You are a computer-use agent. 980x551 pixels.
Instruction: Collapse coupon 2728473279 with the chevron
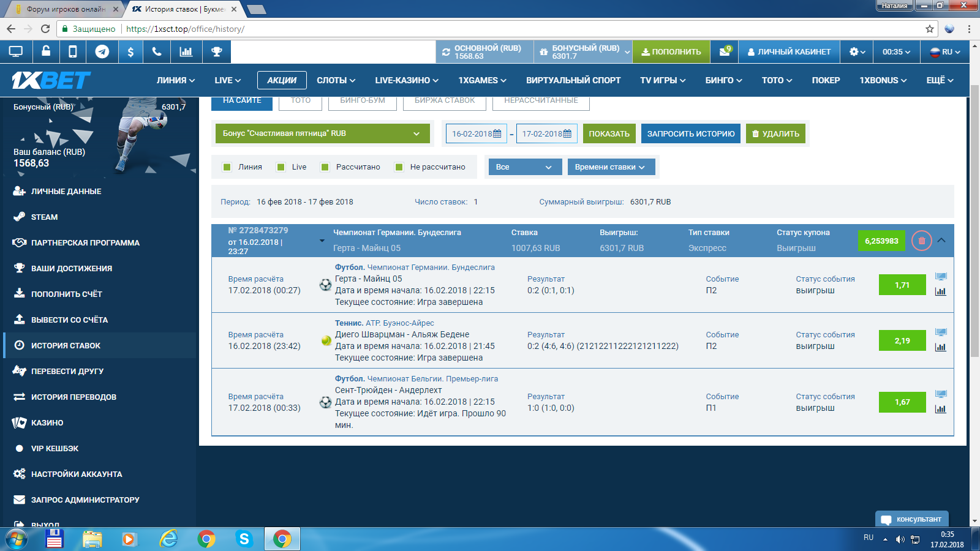pos(941,241)
